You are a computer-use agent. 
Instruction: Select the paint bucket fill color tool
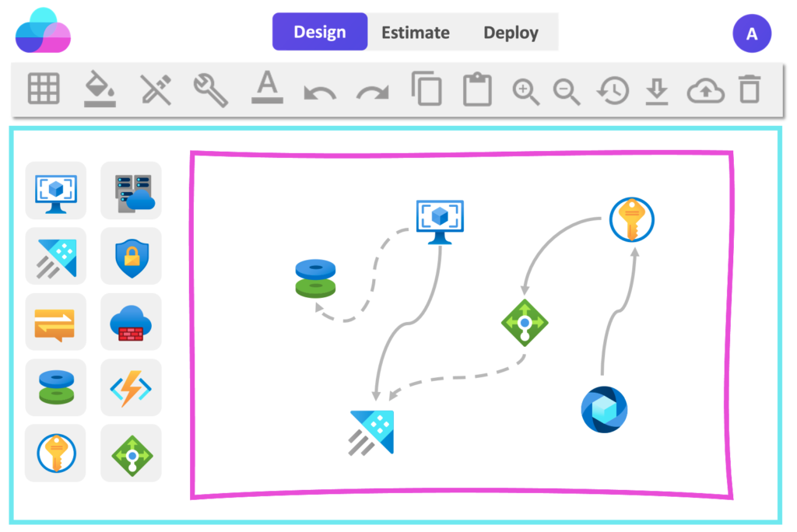click(x=100, y=89)
